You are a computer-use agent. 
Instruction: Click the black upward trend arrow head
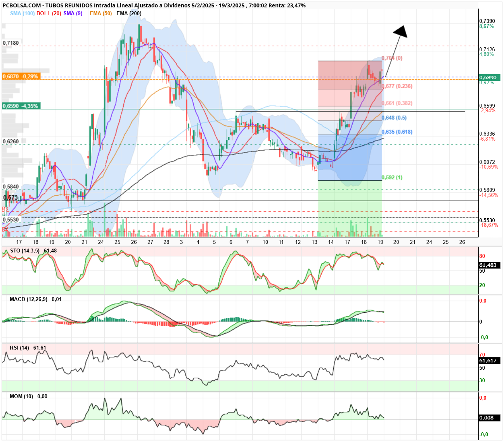pyautogui.click(x=400, y=31)
